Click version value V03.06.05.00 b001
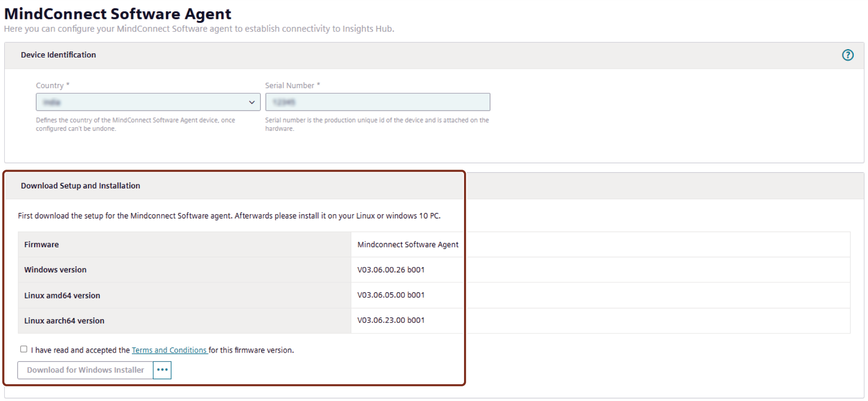The height and width of the screenshot is (401, 868). tap(391, 295)
